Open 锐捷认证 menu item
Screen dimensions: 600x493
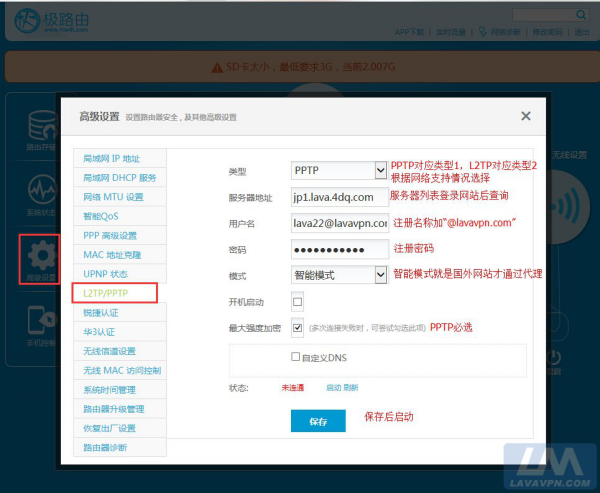120,313
